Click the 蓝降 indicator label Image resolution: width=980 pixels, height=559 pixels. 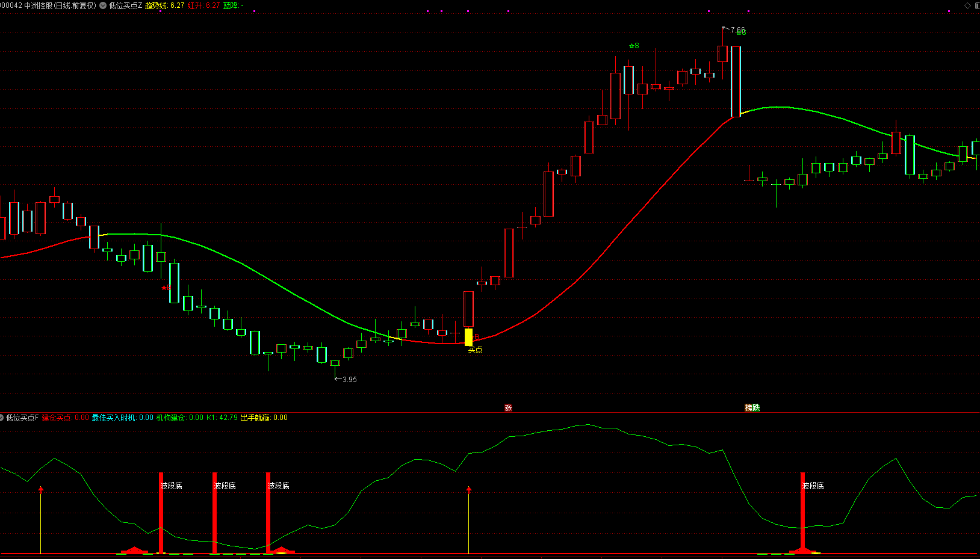tap(233, 5)
